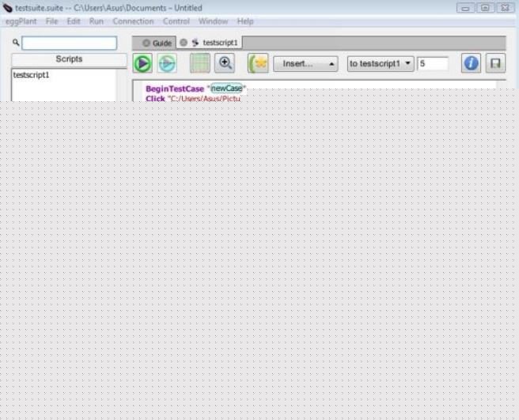The height and width of the screenshot is (420, 519).
Task: Minimize the testsuite.suite window
Action: point(465,8)
